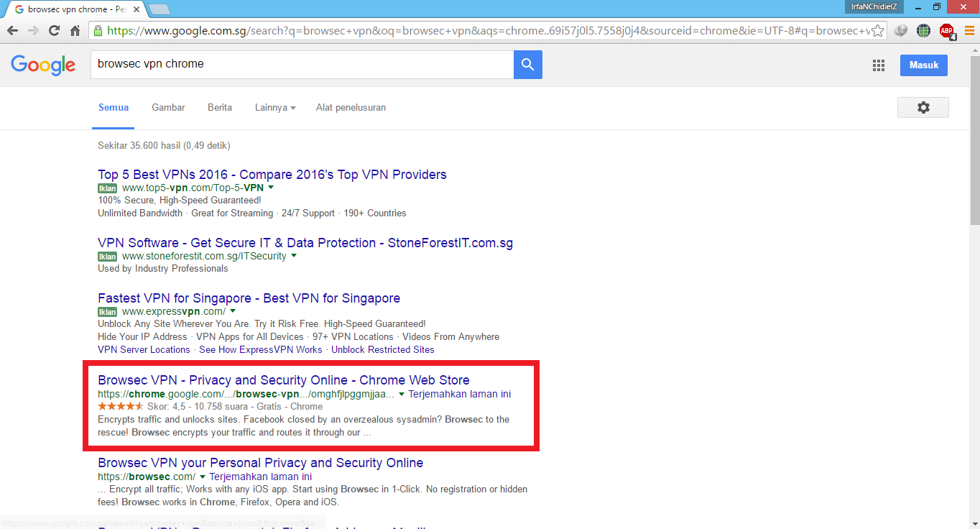Expand arrow beside stoneforestit.com.sg URL
Viewport: 980px width, 529px height.
294,256
